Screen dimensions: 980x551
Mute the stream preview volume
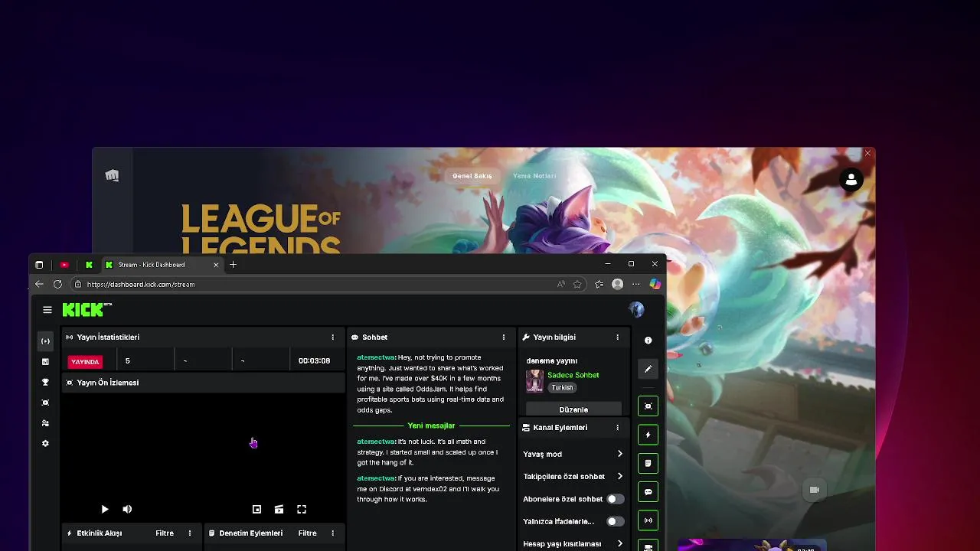click(x=127, y=509)
